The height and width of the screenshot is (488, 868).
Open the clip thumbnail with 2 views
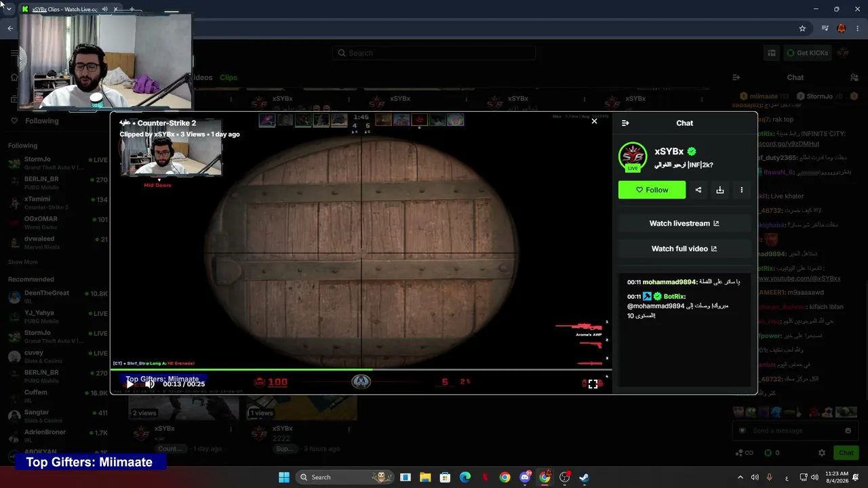tap(184, 408)
